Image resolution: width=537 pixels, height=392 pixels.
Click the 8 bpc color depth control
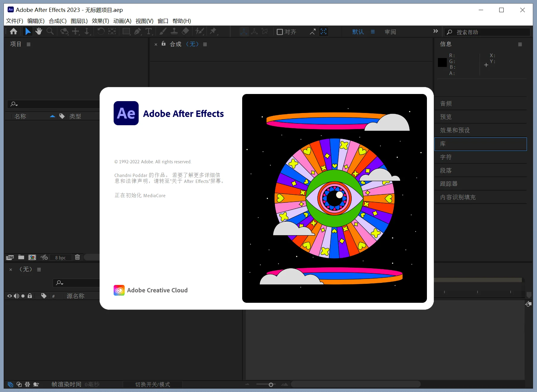tap(60, 257)
